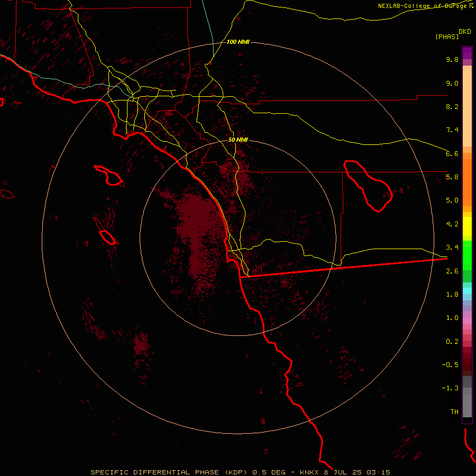Click the 2.6 scale value
The height and width of the screenshot is (476, 476).
(452, 271)
